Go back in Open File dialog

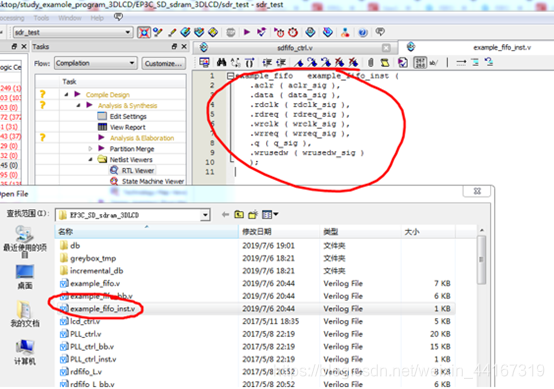tap(225, 214)
